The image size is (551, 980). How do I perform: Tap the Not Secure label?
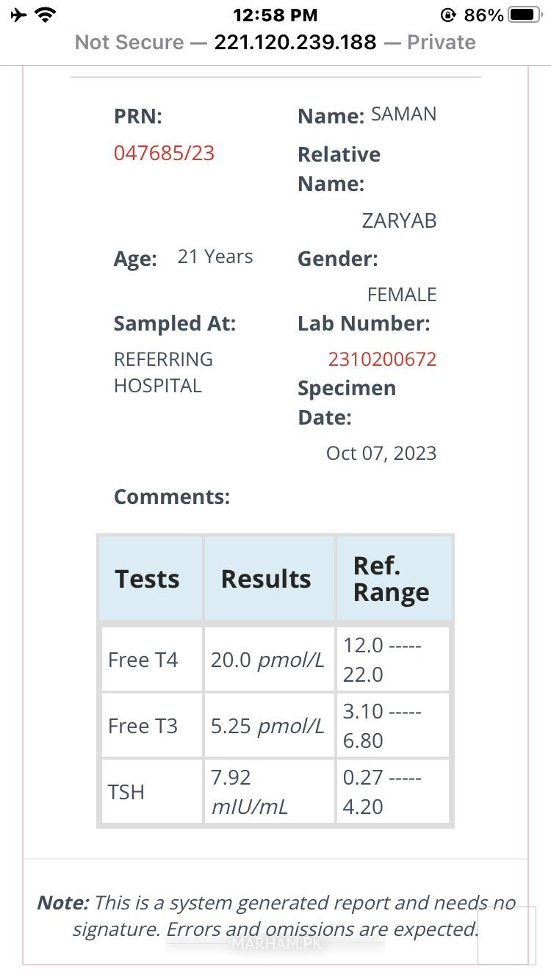pos(129,42)
